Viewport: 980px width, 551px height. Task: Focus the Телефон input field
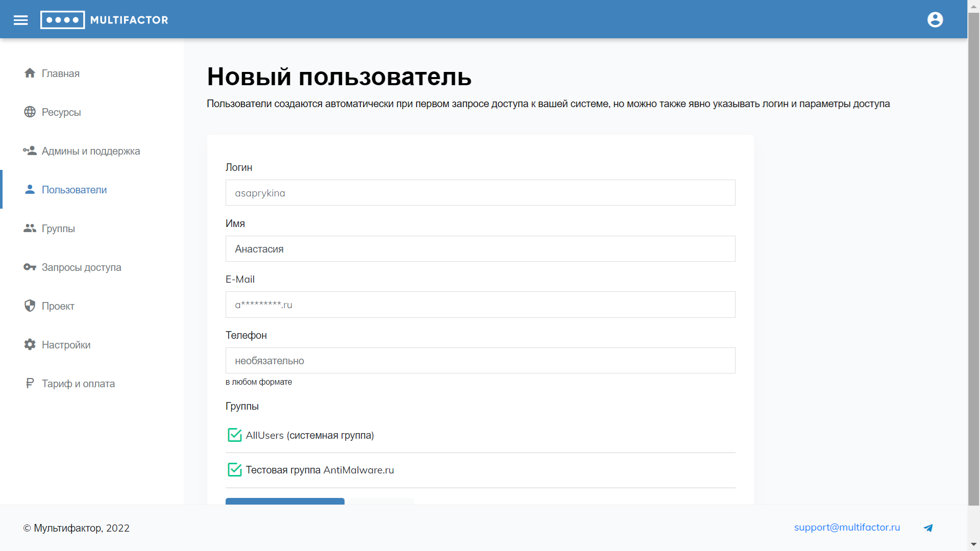click(480, 361)
